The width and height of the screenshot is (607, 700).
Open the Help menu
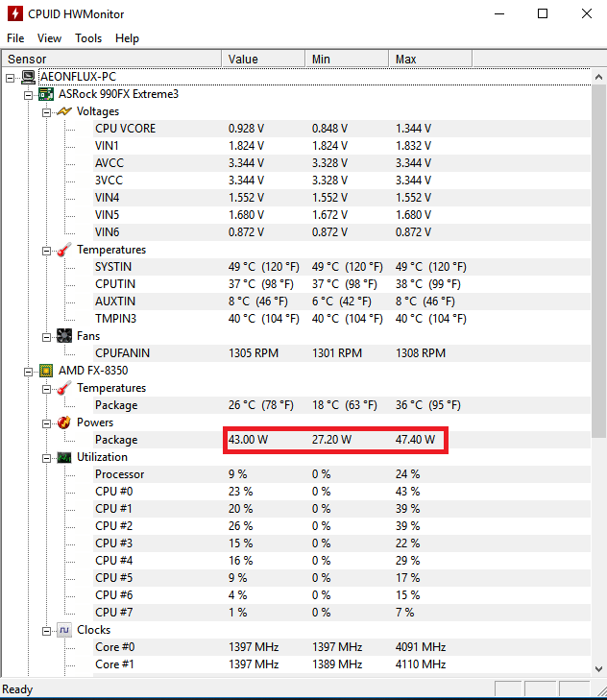point(128,38)
